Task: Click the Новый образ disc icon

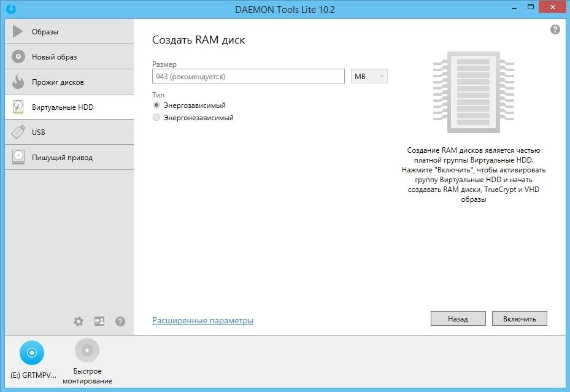Action: click(18, 56)
